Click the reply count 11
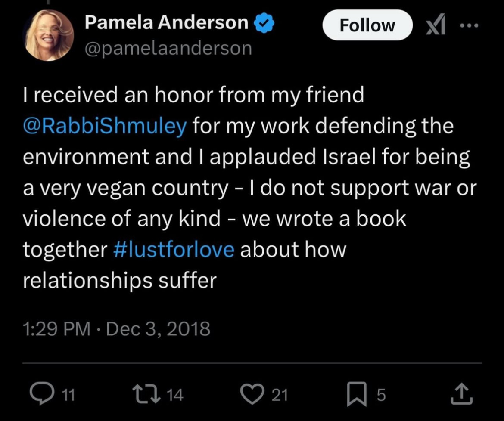 (68, 395)
